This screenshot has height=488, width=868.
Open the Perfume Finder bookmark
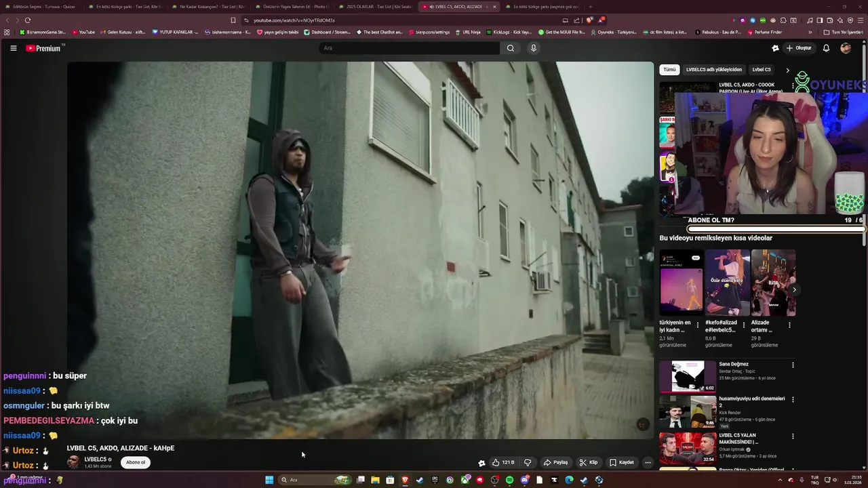[x=765, y=32]
